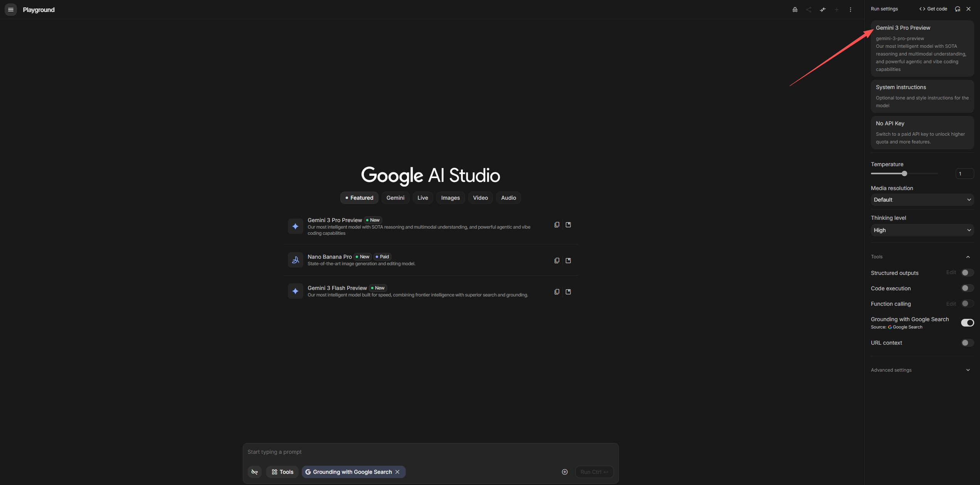Click the compare mode arrows icon
This screenshot has width=980, height=485.
click(822, 10)
